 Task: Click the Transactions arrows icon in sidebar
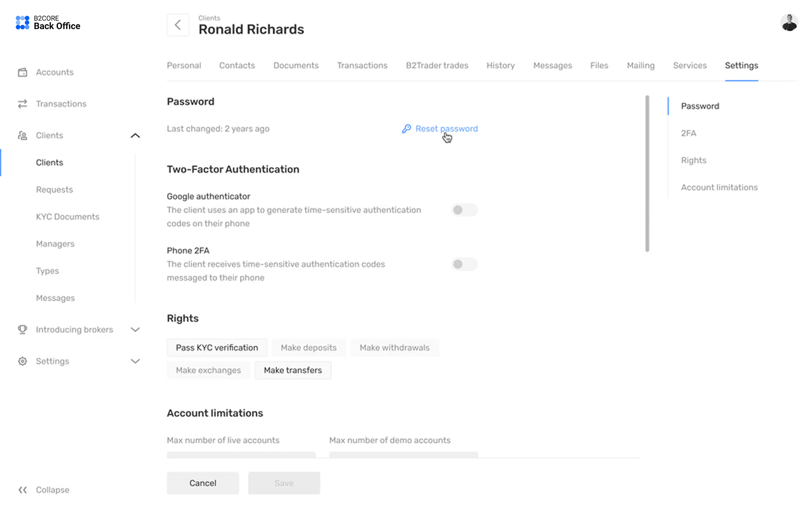23,104
